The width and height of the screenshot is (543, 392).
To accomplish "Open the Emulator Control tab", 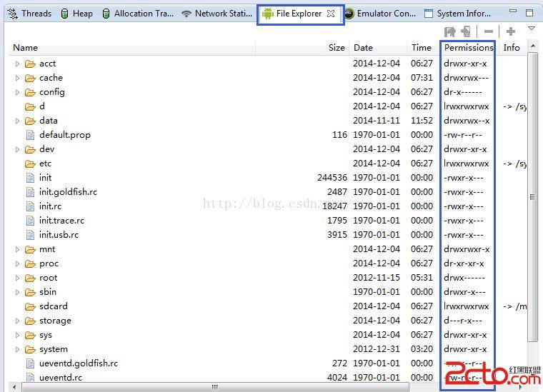I will [381, 14].
